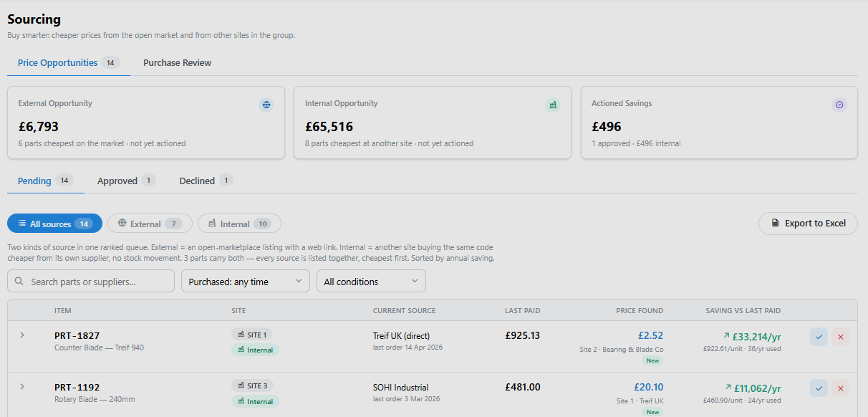Click the PRT-1827 part code

point(77,335)
